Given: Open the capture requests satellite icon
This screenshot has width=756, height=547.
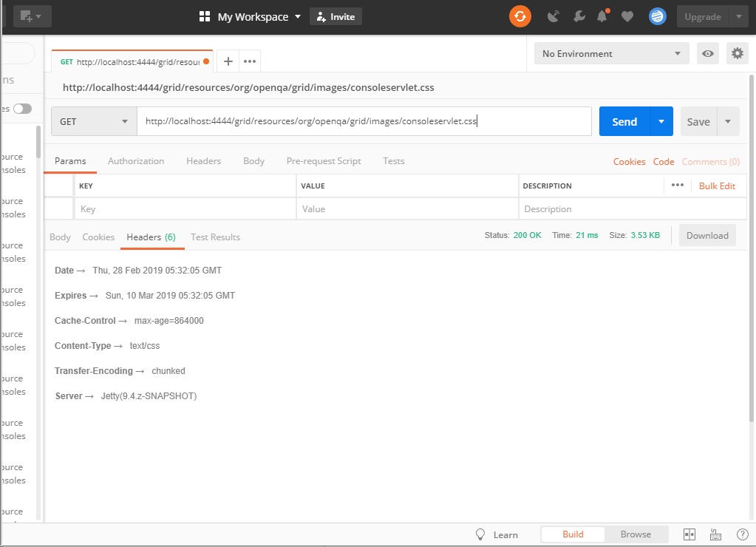Looking at the screenshot, I should tap(554, 16).
